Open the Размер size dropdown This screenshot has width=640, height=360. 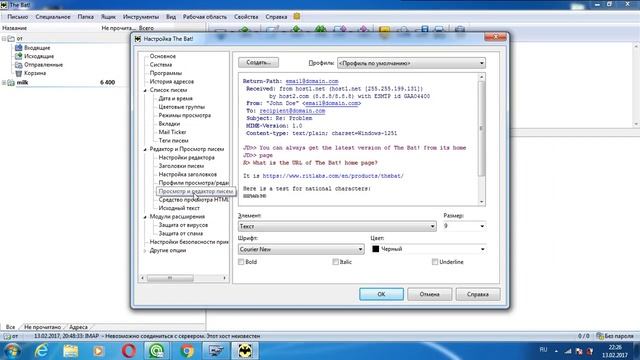pyautogui.click(x=464, y=226)
